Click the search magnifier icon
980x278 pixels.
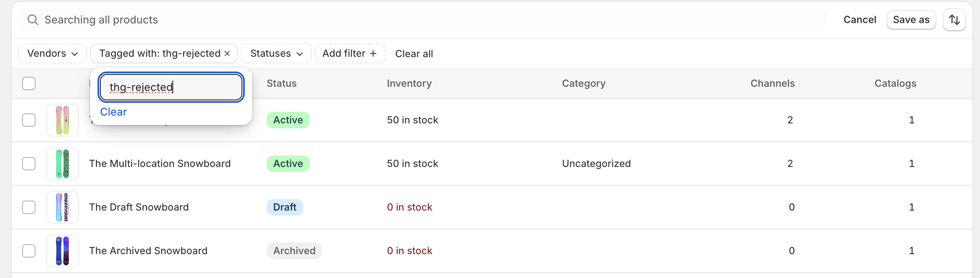(33, 20)
